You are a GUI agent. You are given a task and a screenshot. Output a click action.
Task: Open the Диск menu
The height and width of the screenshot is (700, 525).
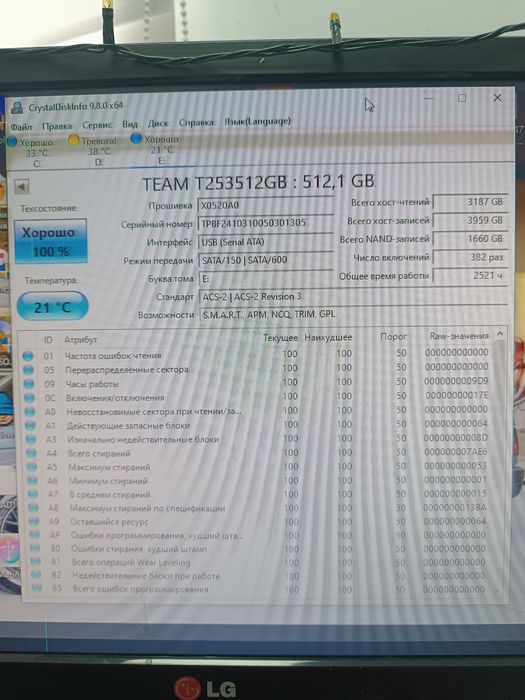pos(158,123)
